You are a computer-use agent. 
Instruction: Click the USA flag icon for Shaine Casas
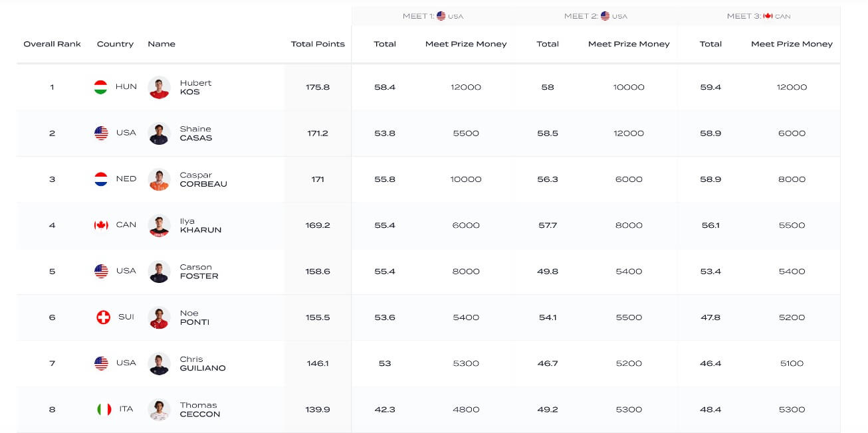tap(101, 133)
